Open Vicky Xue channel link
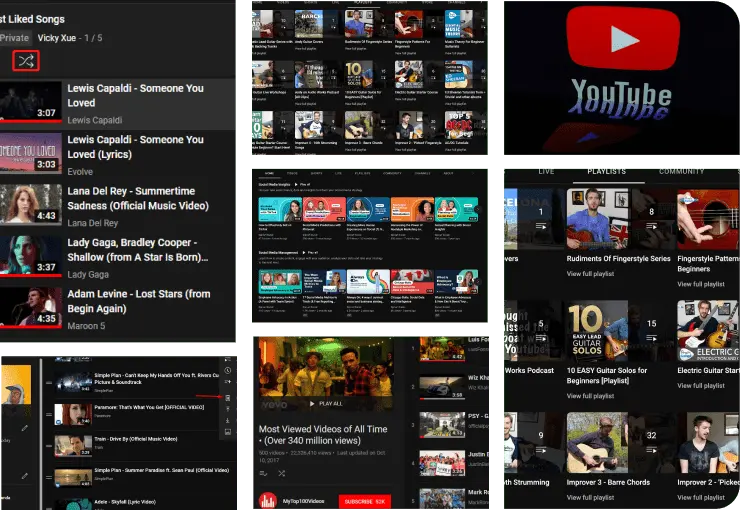 57,38
